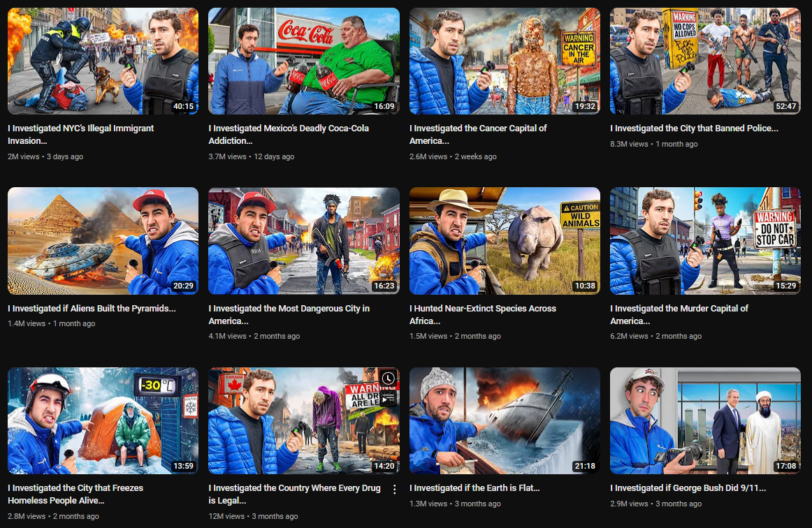
Task: Open the Cancer Capital video thumbnail
Action: point(505,61)
